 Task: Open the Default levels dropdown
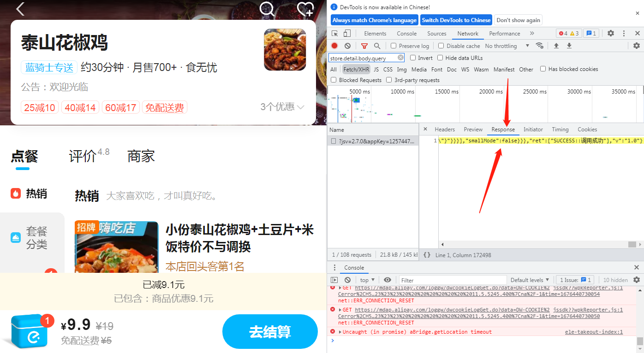pos(530,280)
